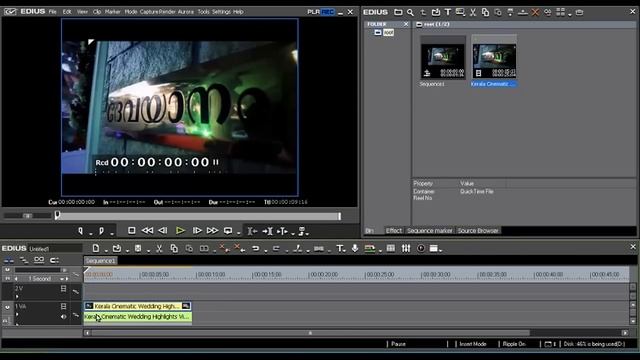Open loop playback options arrow
The height and width of the screenshot is (360, 640).
point(239,233)
